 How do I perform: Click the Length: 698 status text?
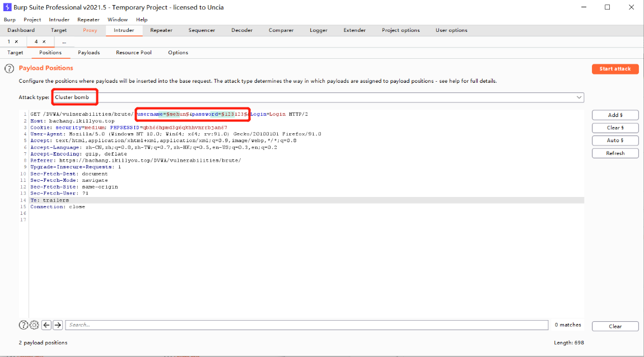569,342
